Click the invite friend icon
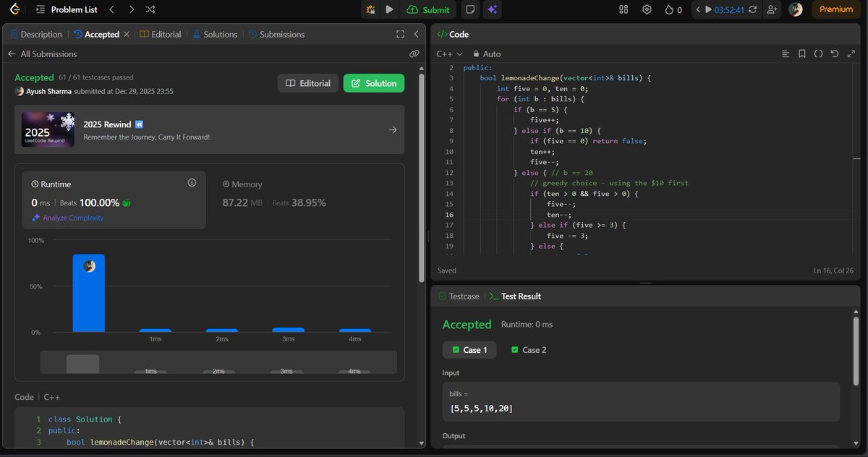 pos(772,9)
